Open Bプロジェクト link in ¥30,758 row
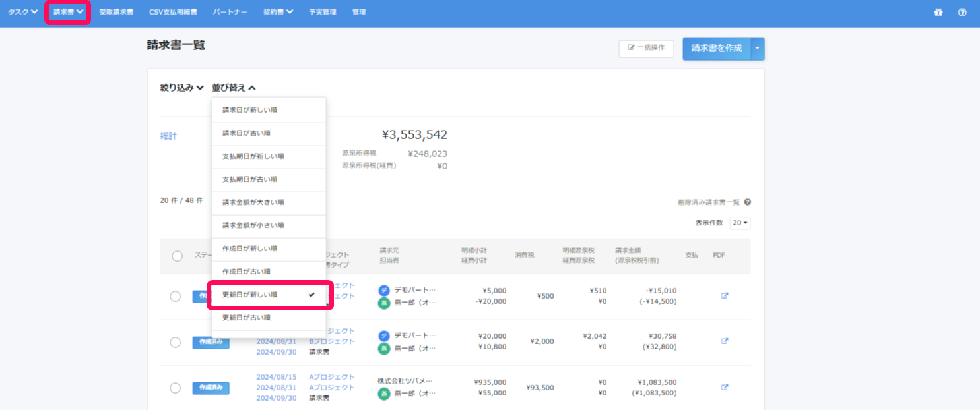This screenshot has height=410, width=980. tap(332, 341)
